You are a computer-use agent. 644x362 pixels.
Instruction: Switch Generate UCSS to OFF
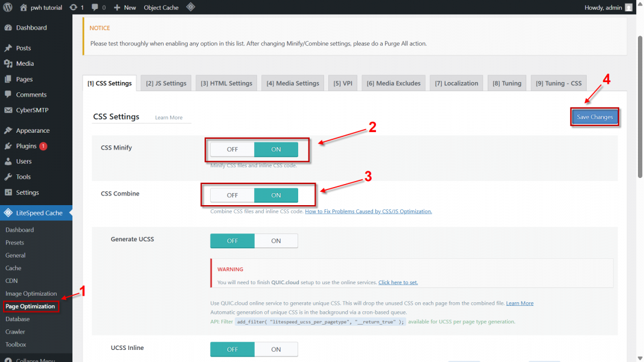click(x=232, y=241)
